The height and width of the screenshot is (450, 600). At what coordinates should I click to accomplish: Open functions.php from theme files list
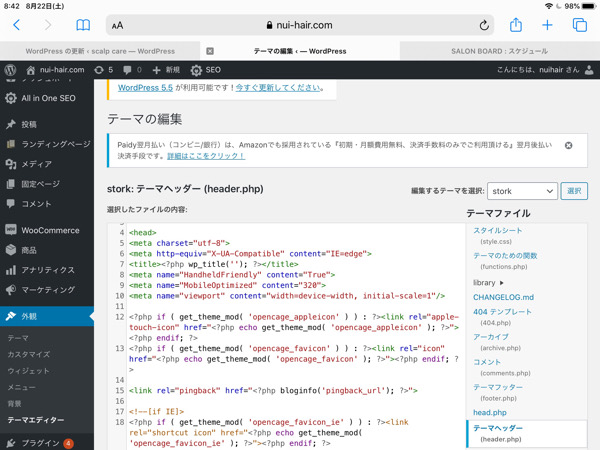(505, 261)
